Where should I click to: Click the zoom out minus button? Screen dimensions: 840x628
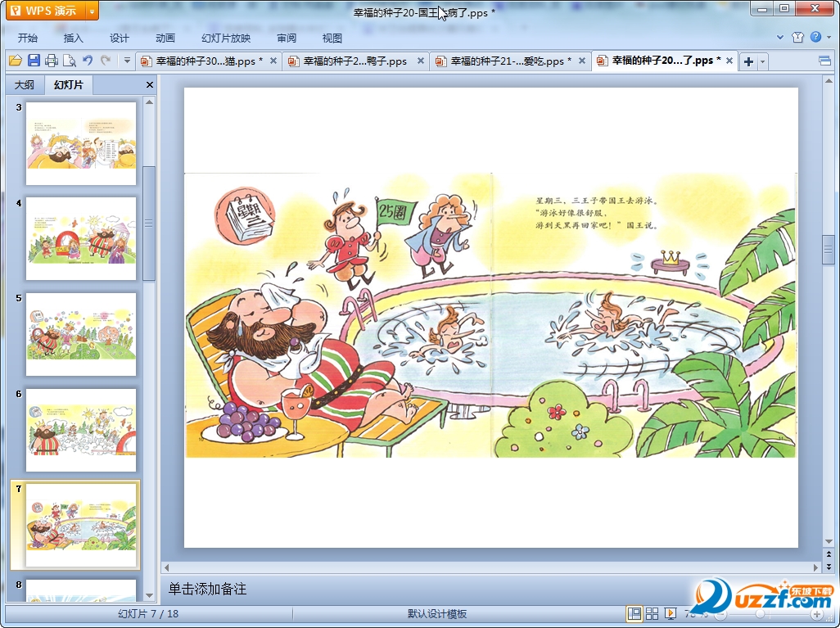point(720,614)
